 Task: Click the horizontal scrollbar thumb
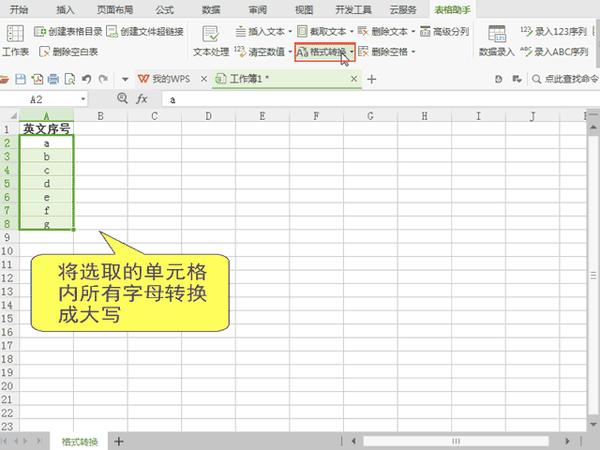coord(456,441)
